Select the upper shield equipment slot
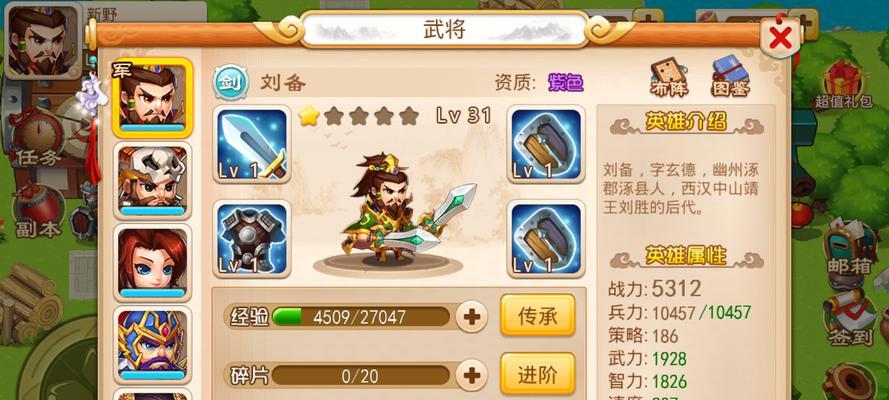Image resolution: width=889 pixels, height=400 pixels. (546, 144)
